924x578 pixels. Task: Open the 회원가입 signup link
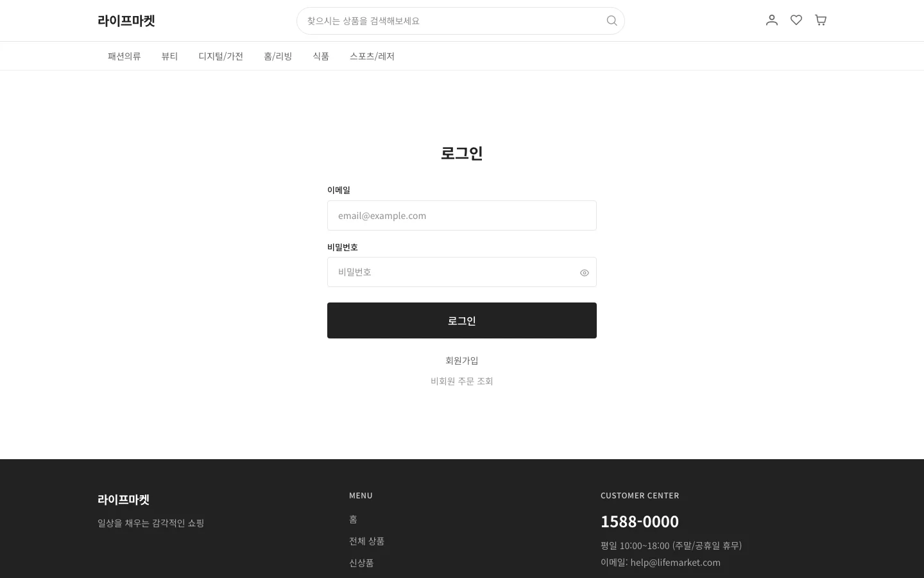click(461, 360)
